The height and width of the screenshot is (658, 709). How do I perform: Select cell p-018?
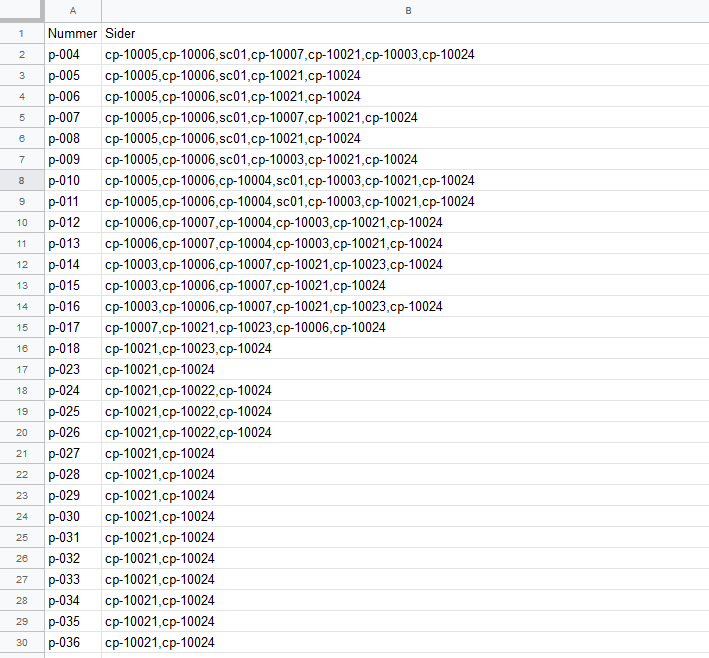[x=73, y=348]
